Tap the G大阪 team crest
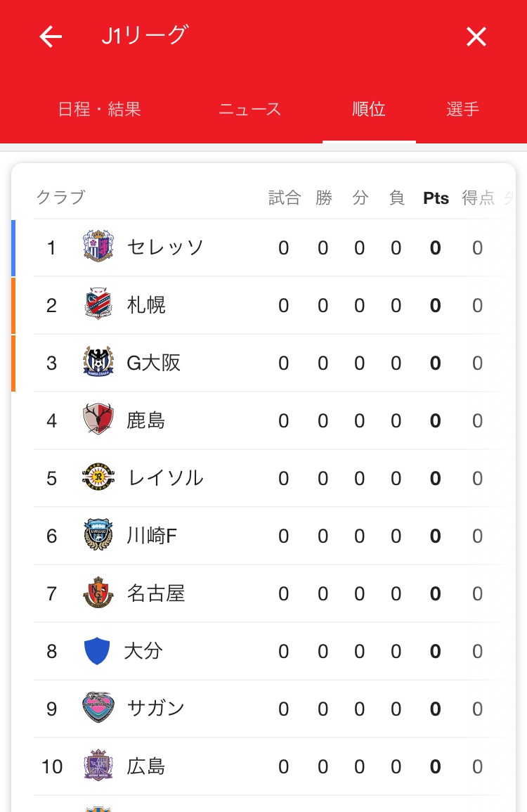Image resolution: width=527 pixels, height=812 pixels. tap(98, 361)
